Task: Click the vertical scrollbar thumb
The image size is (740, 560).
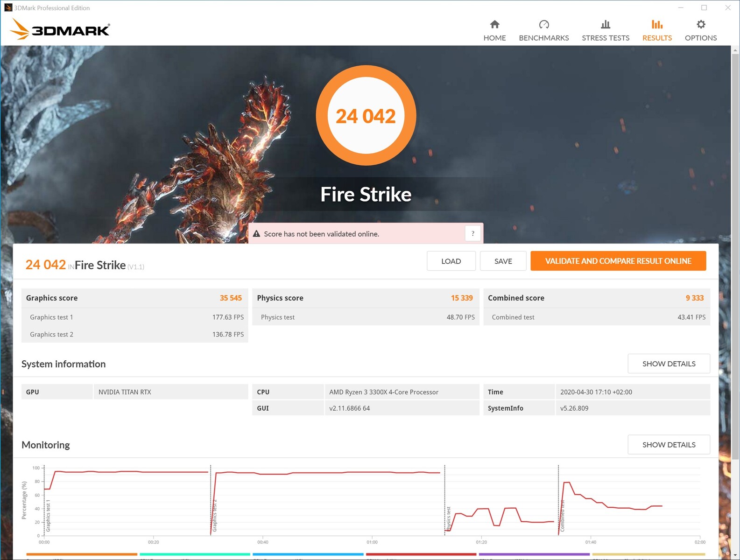Action: pos(735,256)
